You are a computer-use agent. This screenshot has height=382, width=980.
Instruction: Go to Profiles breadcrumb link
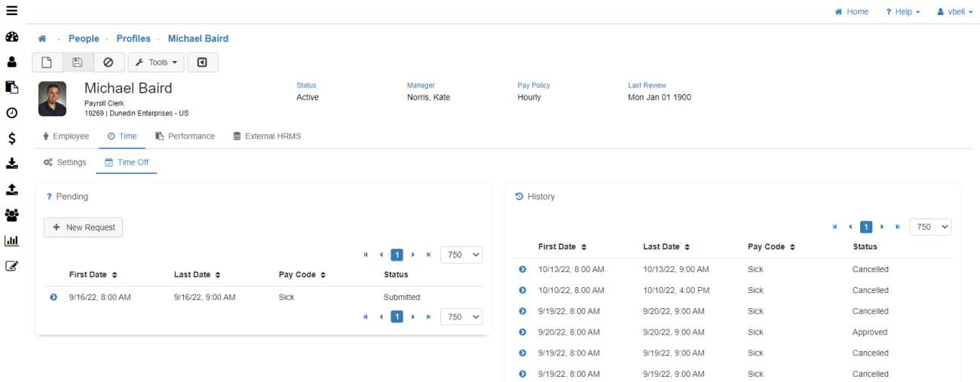(x=133, y=38)
